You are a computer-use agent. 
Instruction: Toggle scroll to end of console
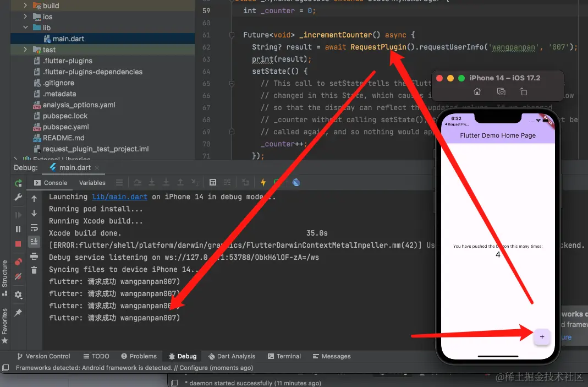(34, 241)
